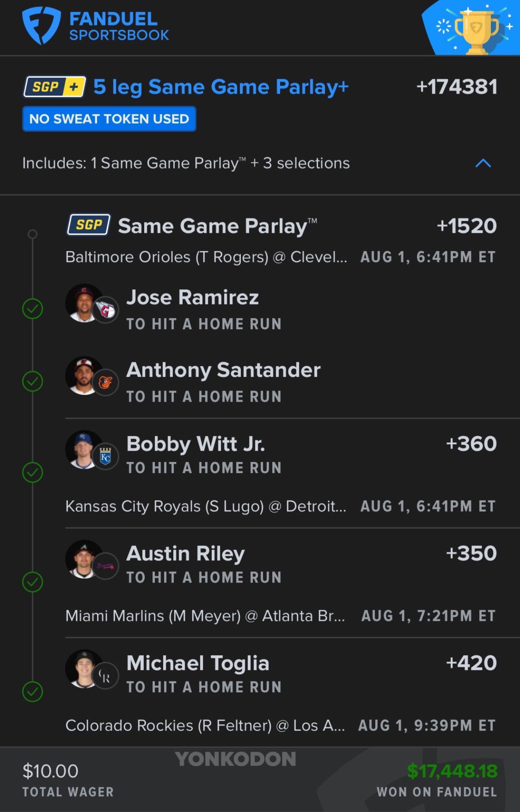Screen dimensions: 520x812
Task: Click the Includes 1 Same Game Parlay row
Action: tap(186, 163)
